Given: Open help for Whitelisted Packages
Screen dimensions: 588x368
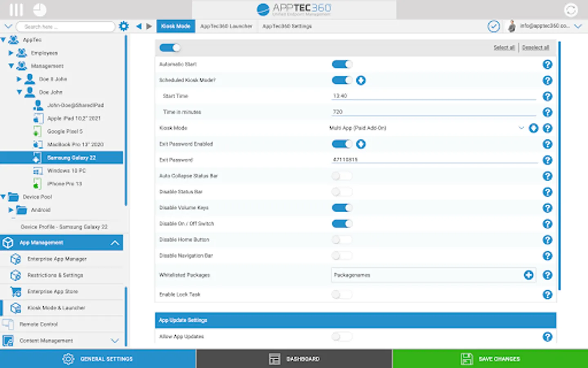Looking at the screenshot, I should pyautogui.click(x=548, y=275).
